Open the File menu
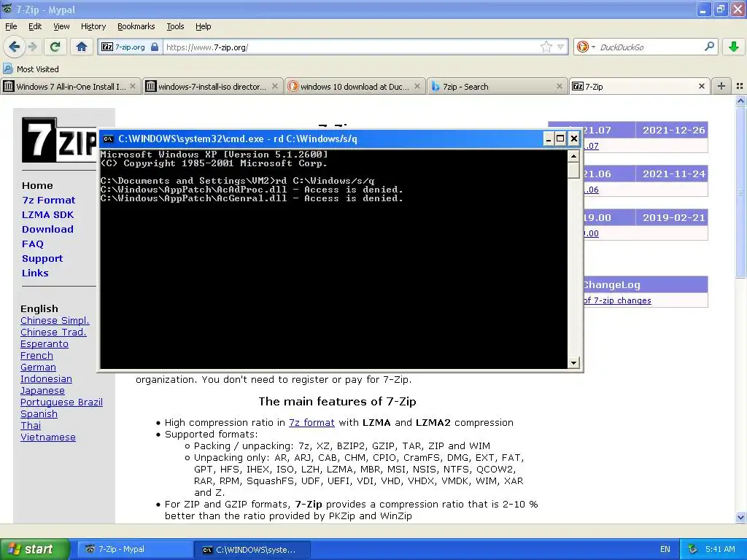 11,26
